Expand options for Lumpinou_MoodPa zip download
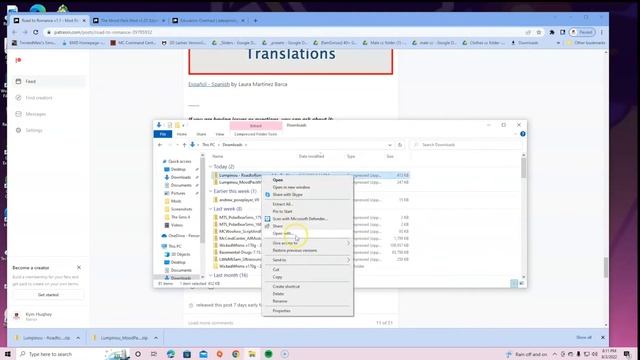This screenshot has width=640, height=360. tap(156, 338)
